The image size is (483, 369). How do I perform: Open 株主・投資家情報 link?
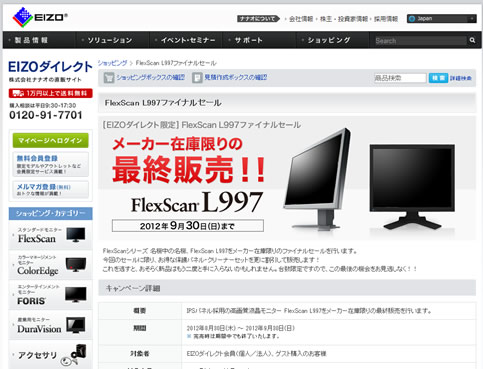click(344, 19)
